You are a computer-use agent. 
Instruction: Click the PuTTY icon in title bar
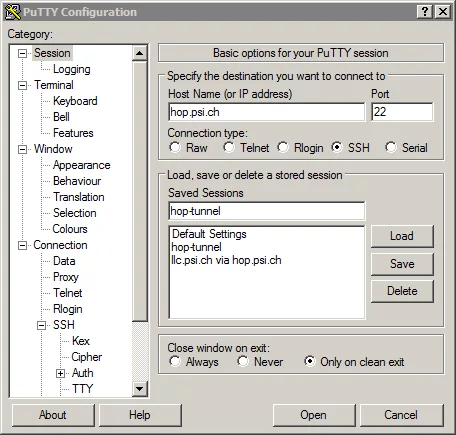pyautogui.click(x=13, y=12)
